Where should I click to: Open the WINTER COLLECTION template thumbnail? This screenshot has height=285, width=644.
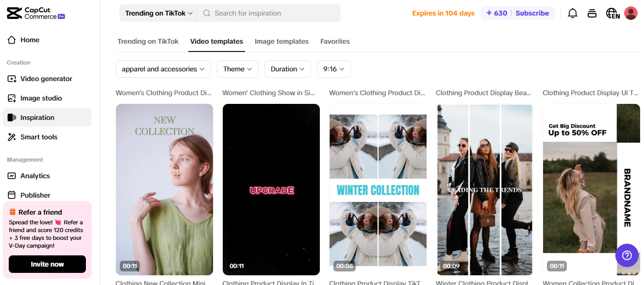[378, 189]
